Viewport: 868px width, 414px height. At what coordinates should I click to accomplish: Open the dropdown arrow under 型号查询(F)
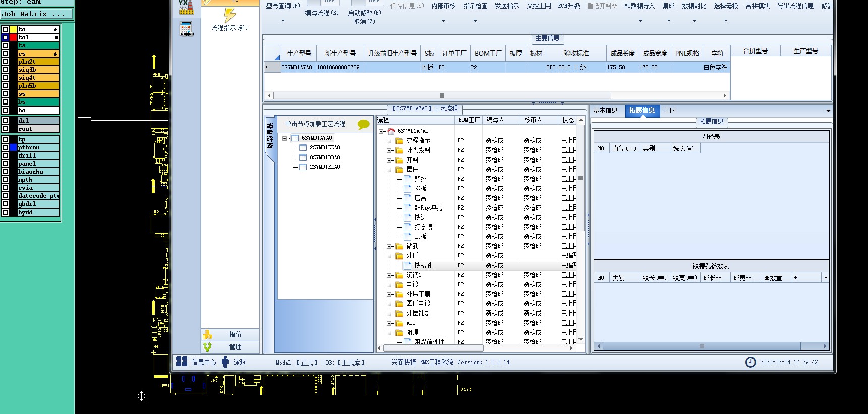pos(283,21)
